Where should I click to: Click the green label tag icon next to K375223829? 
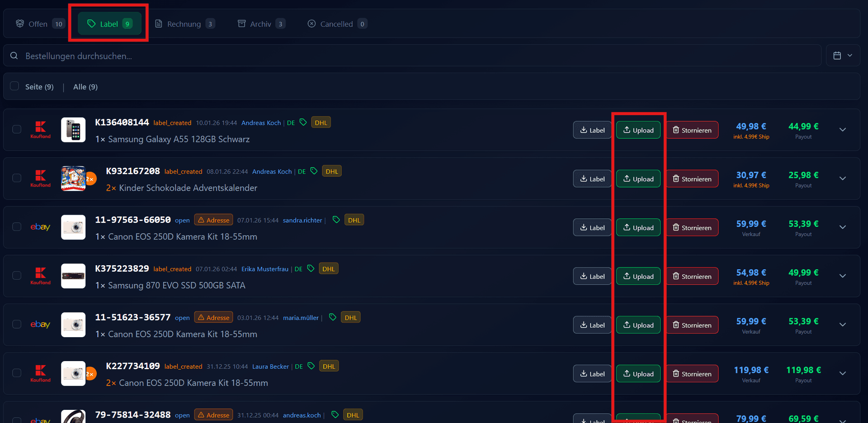pos(311,268)
